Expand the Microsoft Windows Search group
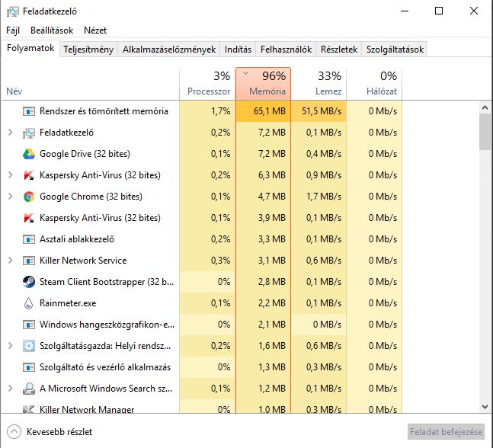This screenshot has height=448, width=493. point(11,389)
